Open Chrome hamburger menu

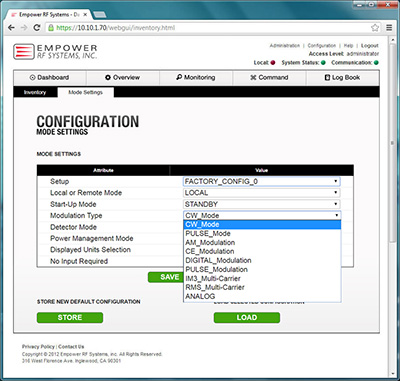click(x=389, y=28)
